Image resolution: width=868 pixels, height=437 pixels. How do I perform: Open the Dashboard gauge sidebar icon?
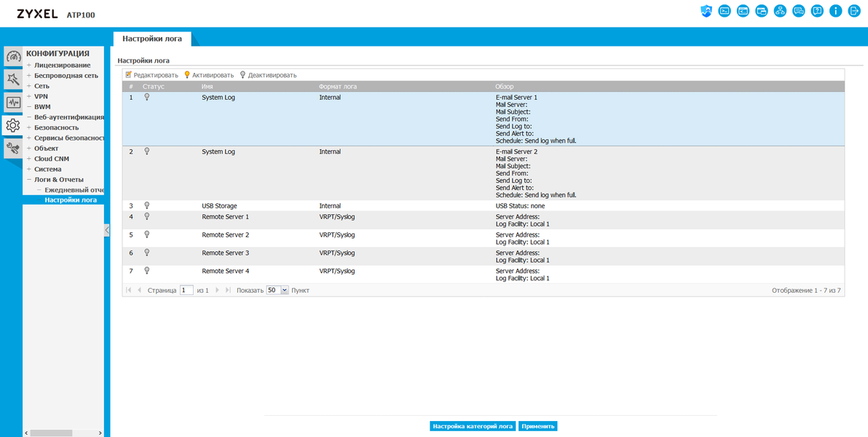coord(13,57)
